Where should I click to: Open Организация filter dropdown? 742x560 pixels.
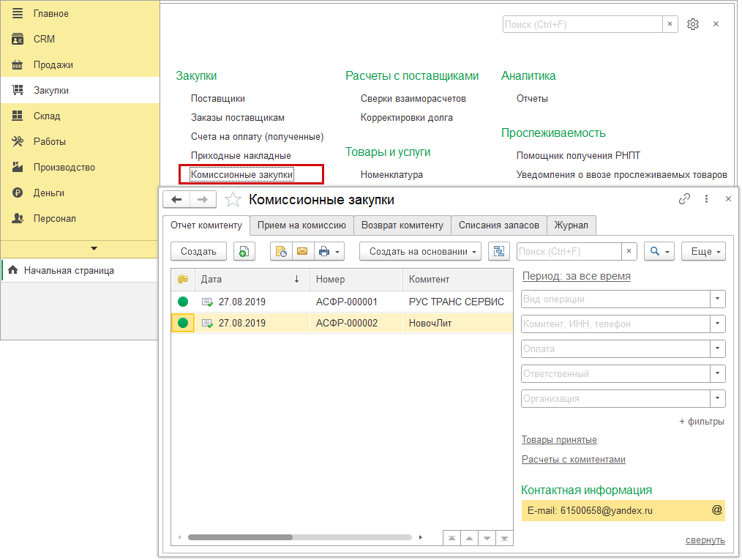click(717, 398)
